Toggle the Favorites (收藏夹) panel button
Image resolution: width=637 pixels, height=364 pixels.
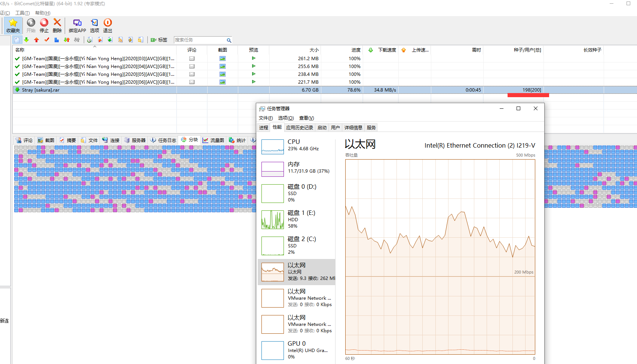pos(13,25)
